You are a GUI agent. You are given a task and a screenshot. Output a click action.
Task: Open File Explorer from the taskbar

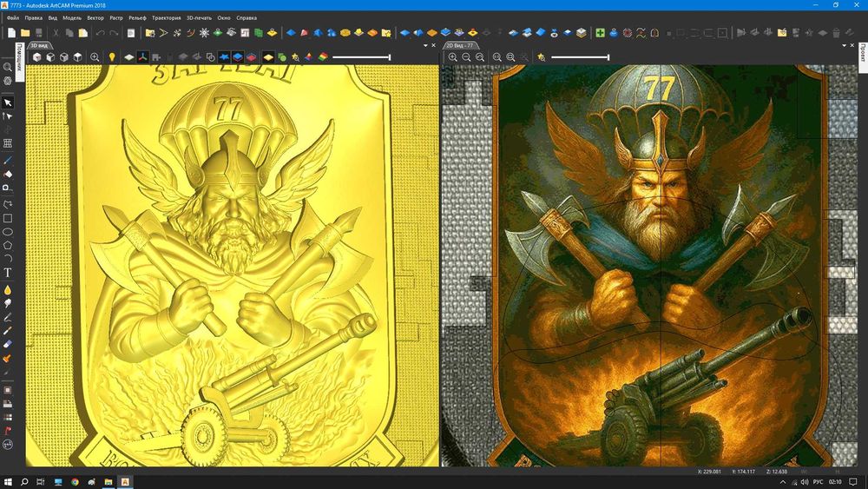coord(108,482)
